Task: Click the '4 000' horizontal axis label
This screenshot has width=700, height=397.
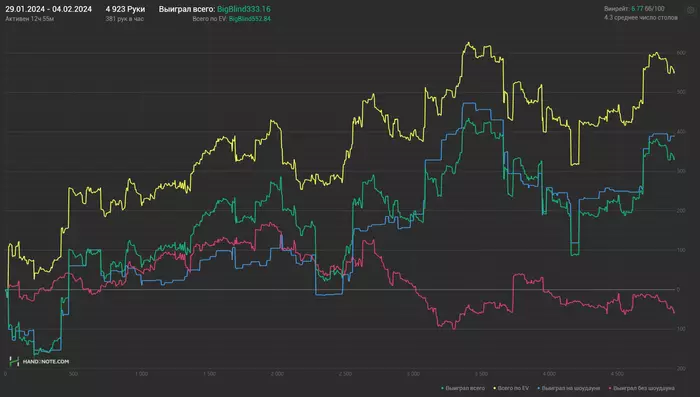Action: pyautogui.click(x=549, y=374)
